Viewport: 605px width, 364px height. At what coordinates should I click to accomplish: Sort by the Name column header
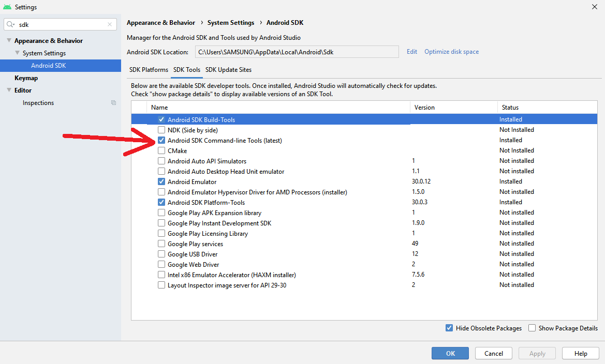click(x=278, y=108)
